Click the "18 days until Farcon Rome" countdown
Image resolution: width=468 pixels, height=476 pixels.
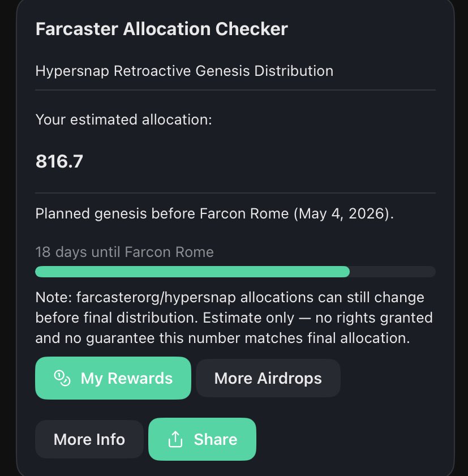[124, 252]
